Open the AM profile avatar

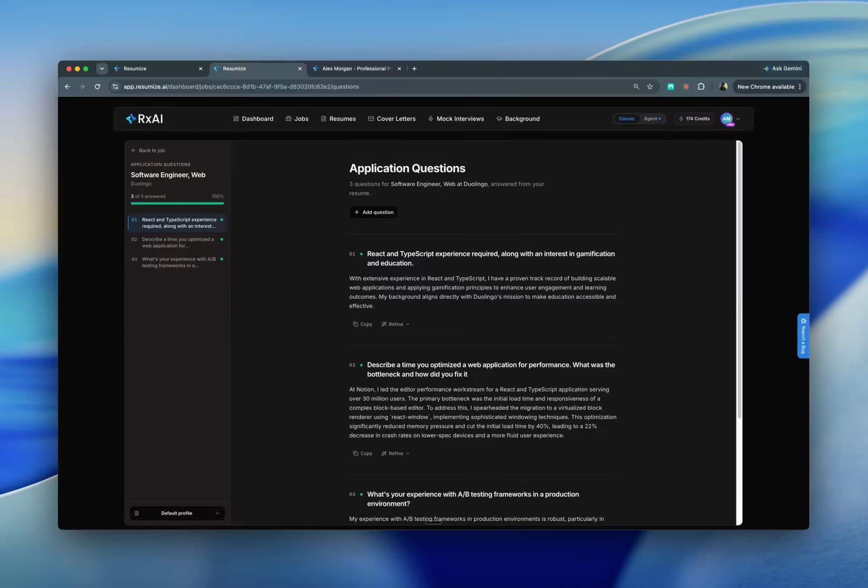tap(726, 119)
